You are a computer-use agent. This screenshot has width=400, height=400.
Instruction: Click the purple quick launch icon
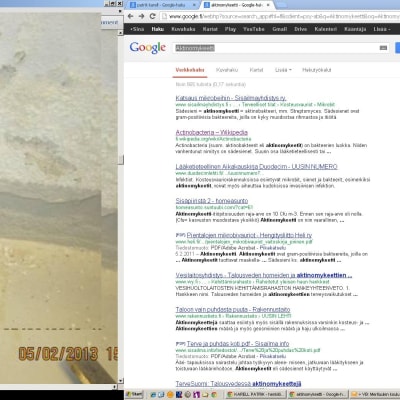(196, 395)
